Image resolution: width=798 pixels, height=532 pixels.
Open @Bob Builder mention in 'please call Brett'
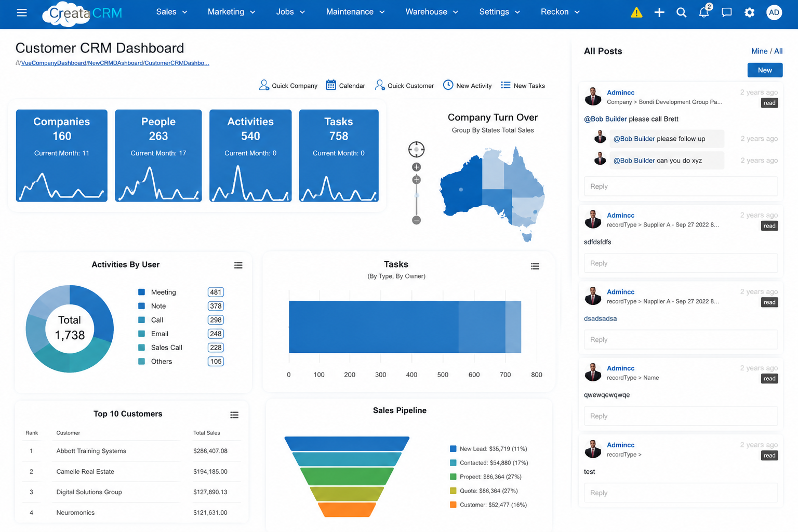coord(605,119)
